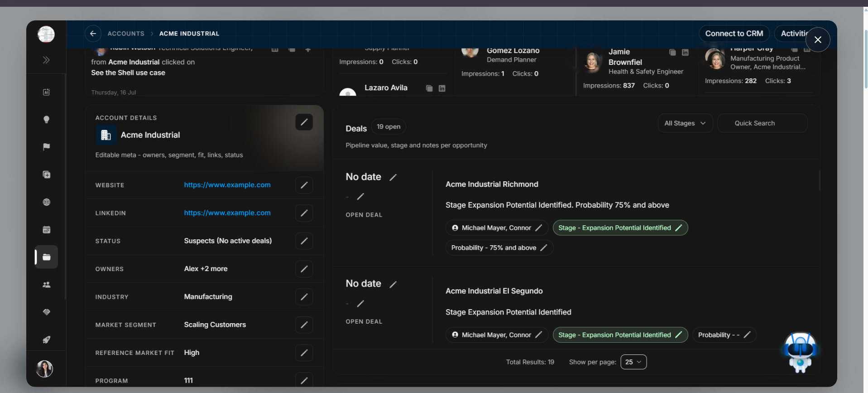868x393 pixels.
Task: Edit the Reference Market Fit field
Action: tap(304, 353)
